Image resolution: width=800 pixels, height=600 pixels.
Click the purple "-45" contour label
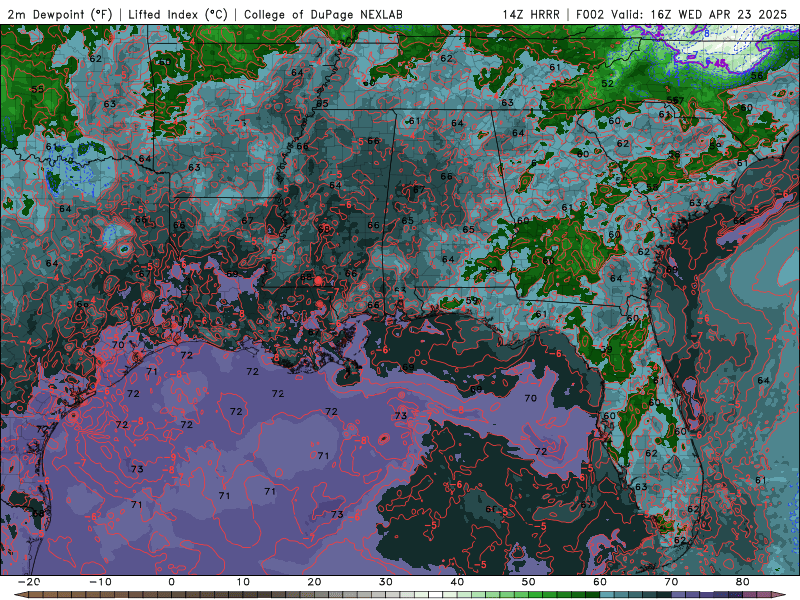(717, 63)
